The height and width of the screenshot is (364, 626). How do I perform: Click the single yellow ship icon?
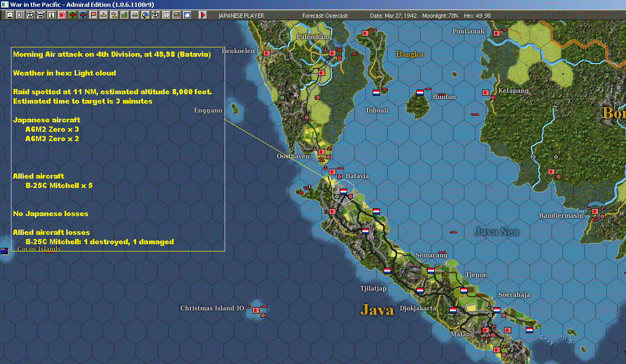click(x=104, y=15)
